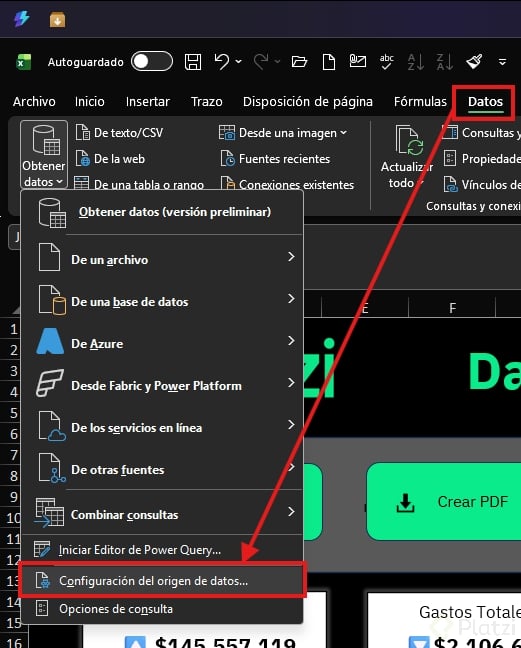The height and width of the screenshot is (648, 521).
Task: Switch to the Insertar ribbon tab
Action: [147, 102]
